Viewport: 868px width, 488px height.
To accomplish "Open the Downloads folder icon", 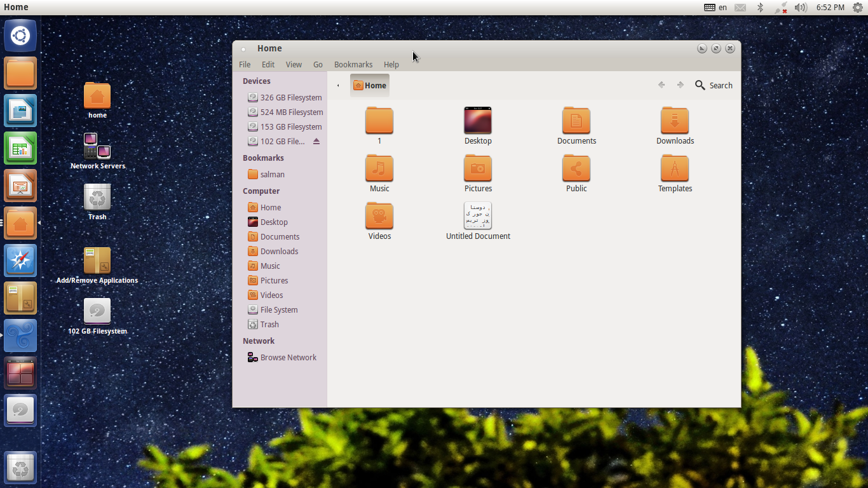I will pos(674,121).
